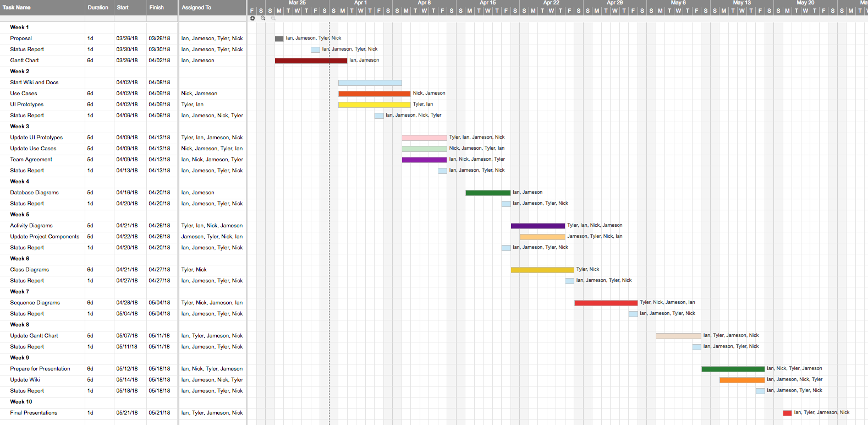Click the zoom out magnifier icon
The width and height of the screenshot is (868, 425).
click(x=263, y=18)
